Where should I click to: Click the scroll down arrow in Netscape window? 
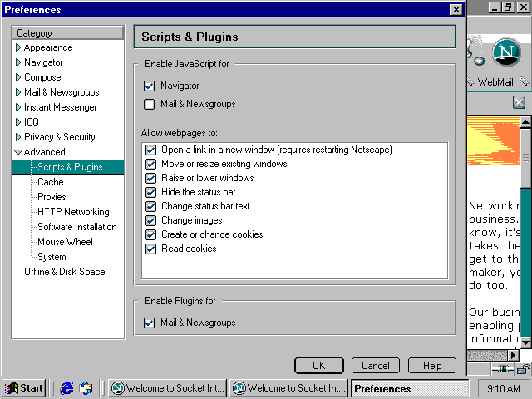tap(525, 342)
